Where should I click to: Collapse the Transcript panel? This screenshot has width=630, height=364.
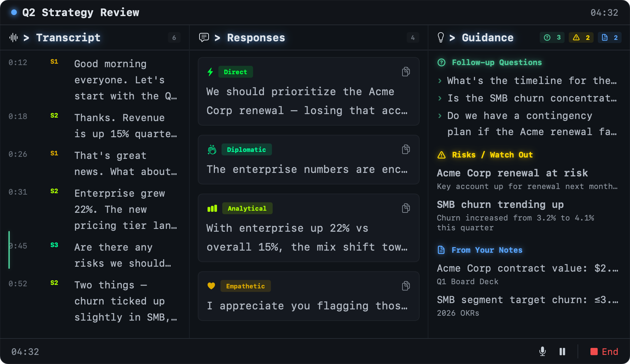tap(26, 37)
